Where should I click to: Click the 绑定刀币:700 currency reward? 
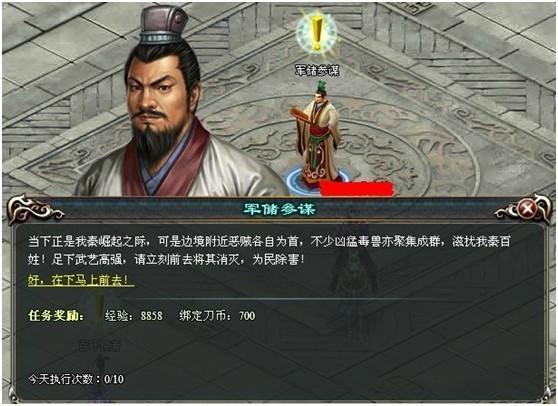[217, 316]
